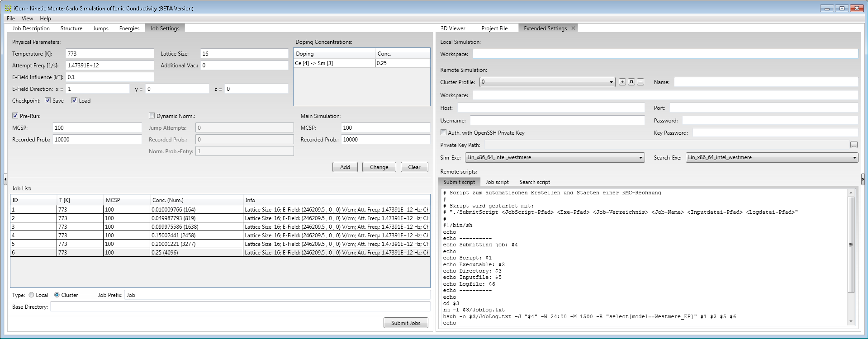
Task: Toggle the Checkpoint Save checkbox
Action: 47,100
